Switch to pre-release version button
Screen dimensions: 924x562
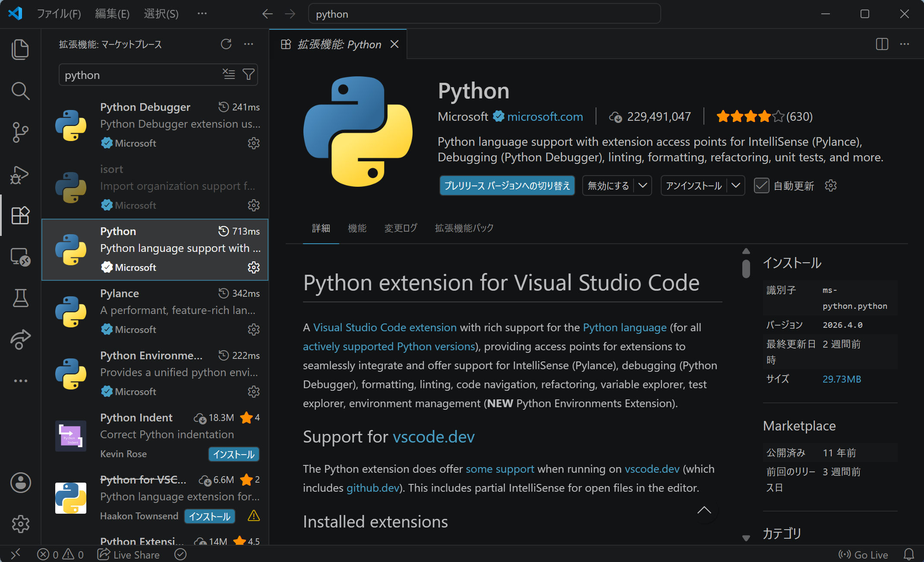(x=507, y=185)
